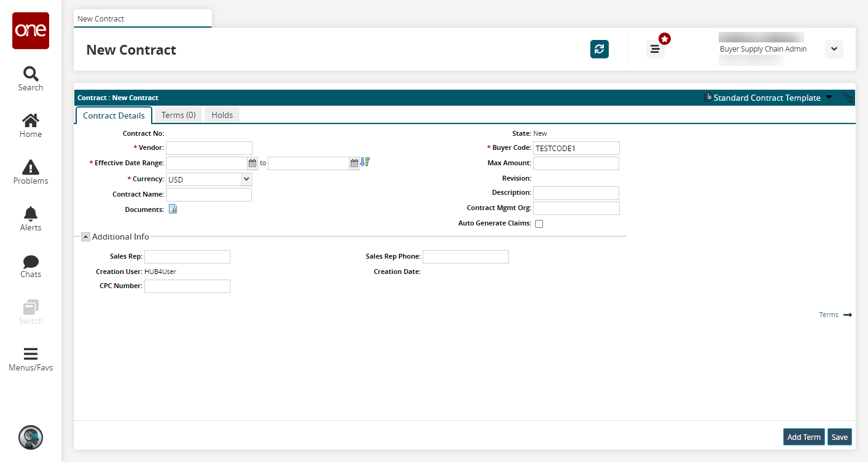Screen dimensions: 868x462
Task: Switch to the Holds tab
Action: 222,115
